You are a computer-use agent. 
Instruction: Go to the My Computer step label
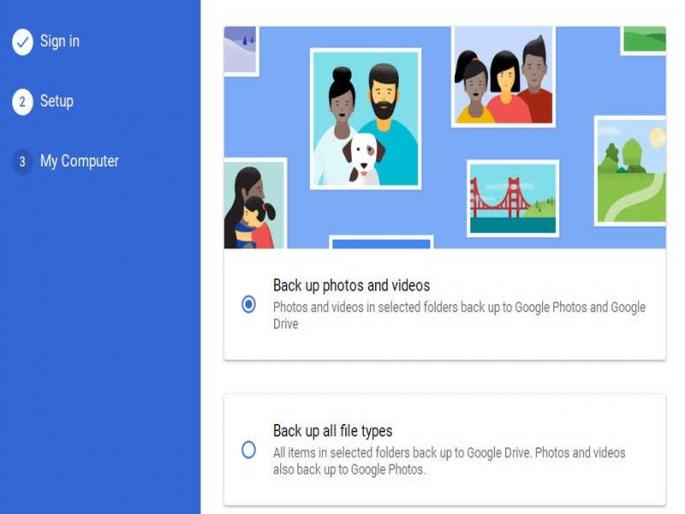tap(79, 161)
